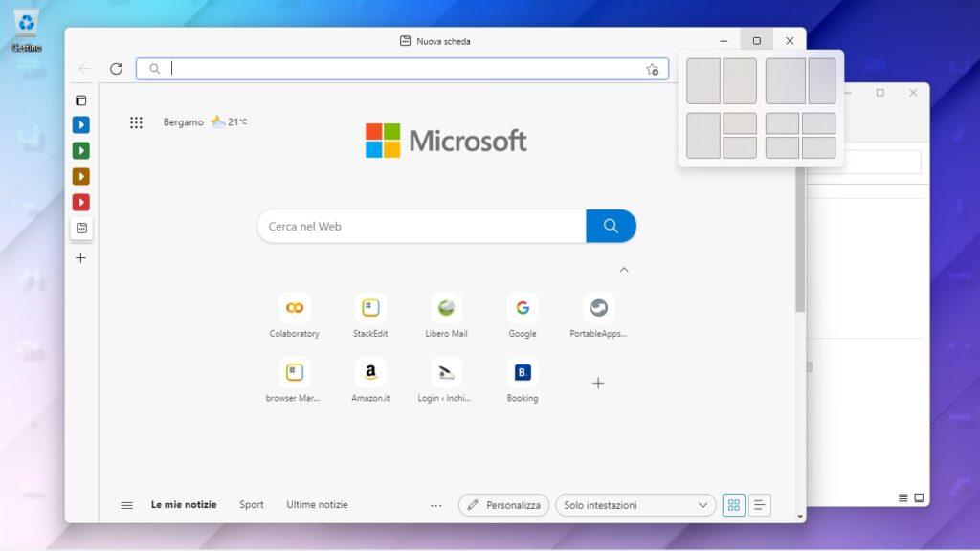Maximize the Nuova scheda browser window

click(757, 41)
